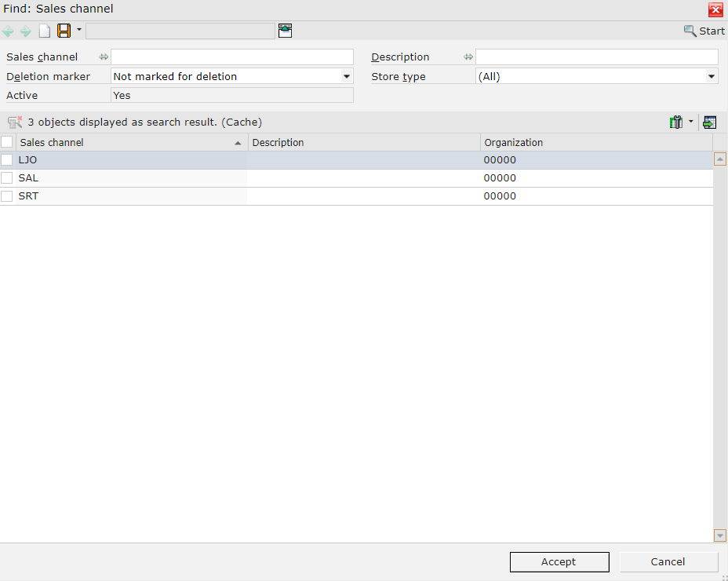Open the Deletion marker dropdown
728x581 pixels.
(x=347, y=76)
